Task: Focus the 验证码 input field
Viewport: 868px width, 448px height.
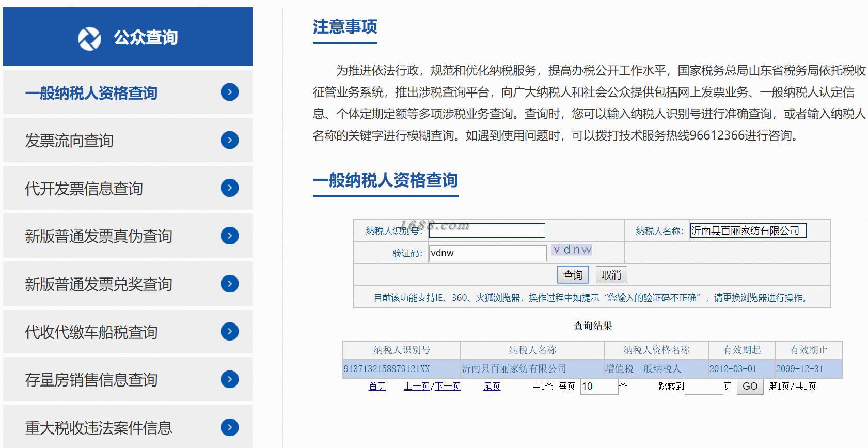Action: tap(487, 253)
